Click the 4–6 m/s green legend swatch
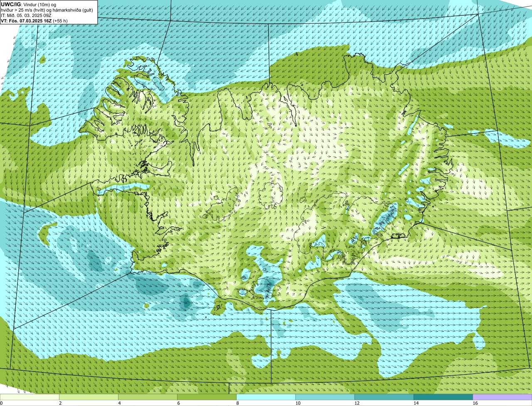532x406 pixels. pyautogui.click(x=148, y=397)
